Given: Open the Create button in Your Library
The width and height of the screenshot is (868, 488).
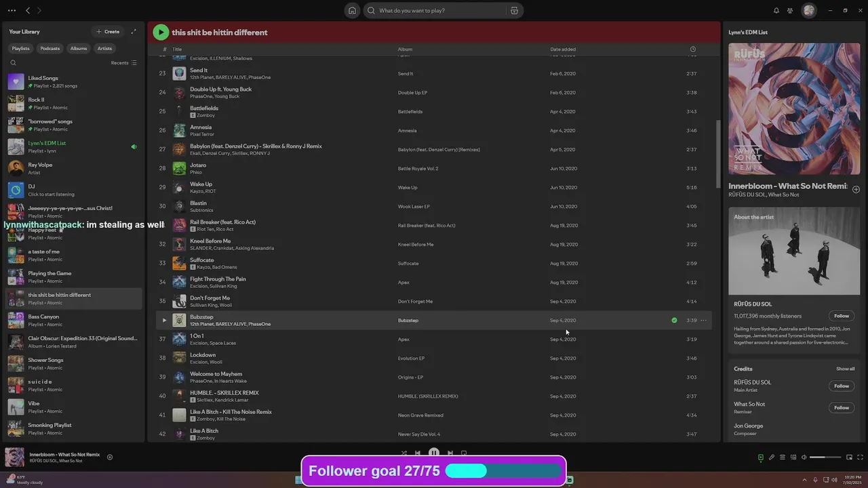Looking at the screenshot, I should click(108, 31).
